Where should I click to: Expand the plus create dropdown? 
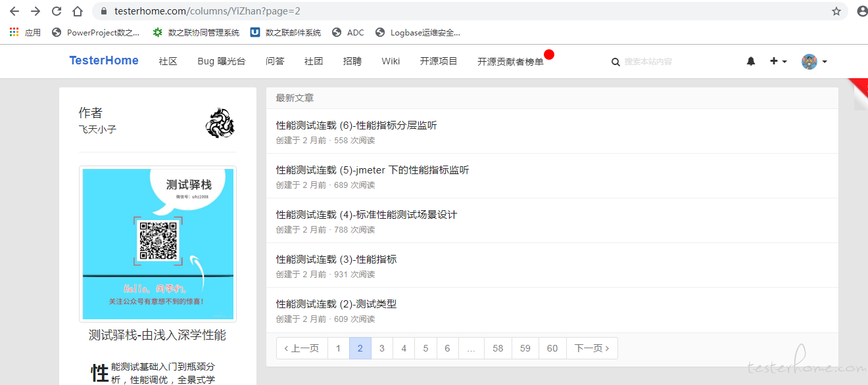(x=779, y=61)
